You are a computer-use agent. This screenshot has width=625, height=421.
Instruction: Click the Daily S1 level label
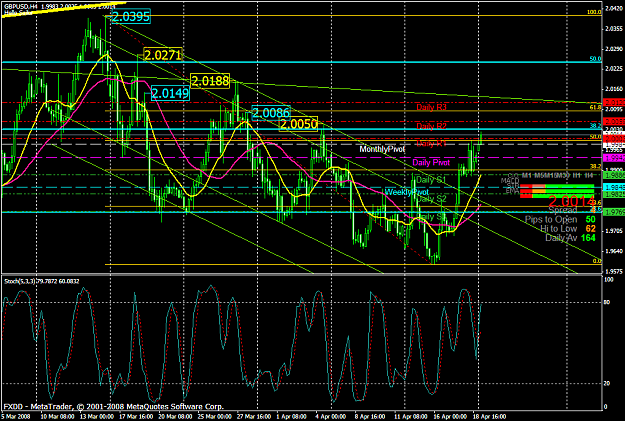431,180
